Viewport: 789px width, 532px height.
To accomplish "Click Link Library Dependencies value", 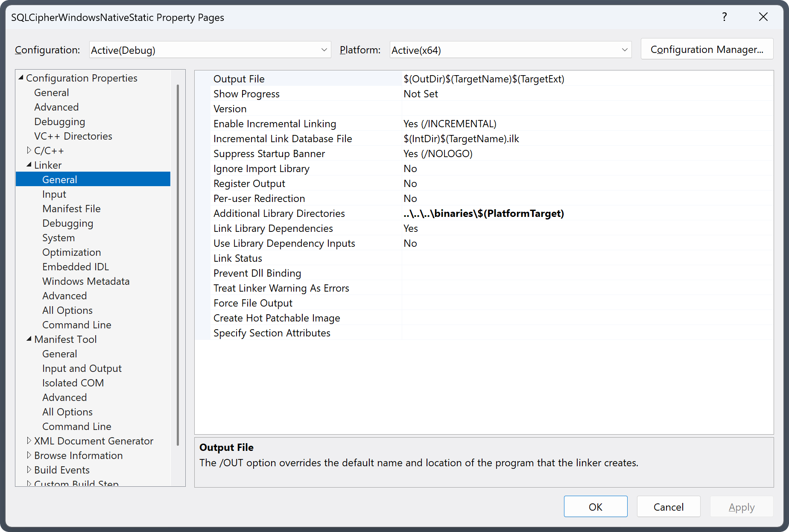I will tap(587, 228).
